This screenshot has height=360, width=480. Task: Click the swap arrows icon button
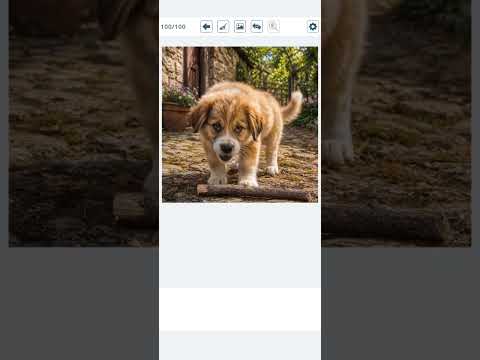[x=257, y=27]
